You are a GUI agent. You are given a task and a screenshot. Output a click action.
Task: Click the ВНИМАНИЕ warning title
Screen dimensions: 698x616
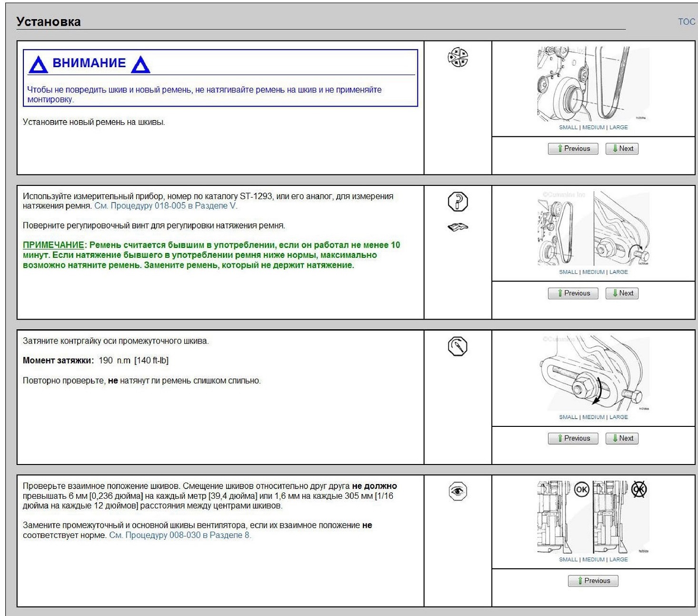pos(89,63)
